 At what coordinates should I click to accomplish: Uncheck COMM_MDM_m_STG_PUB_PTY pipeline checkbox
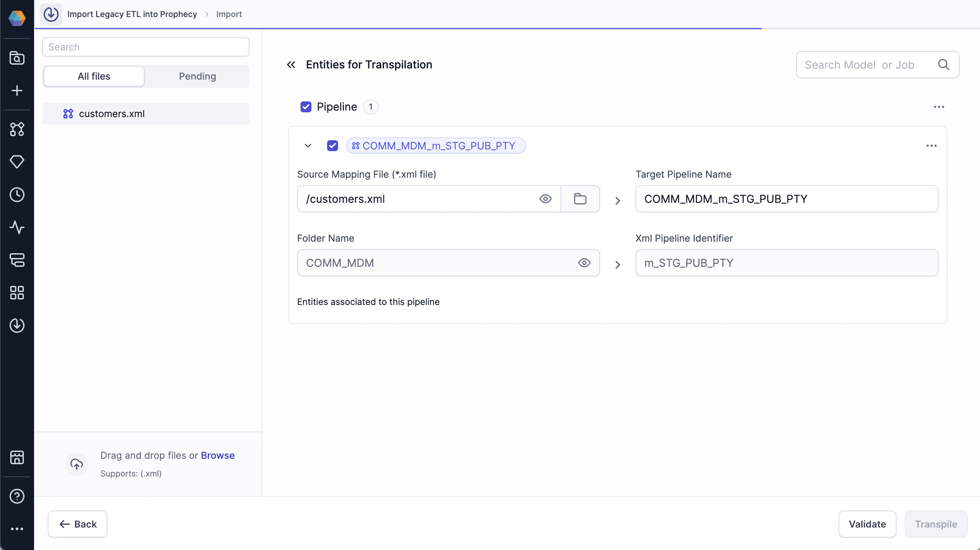[x=333, y=146]
